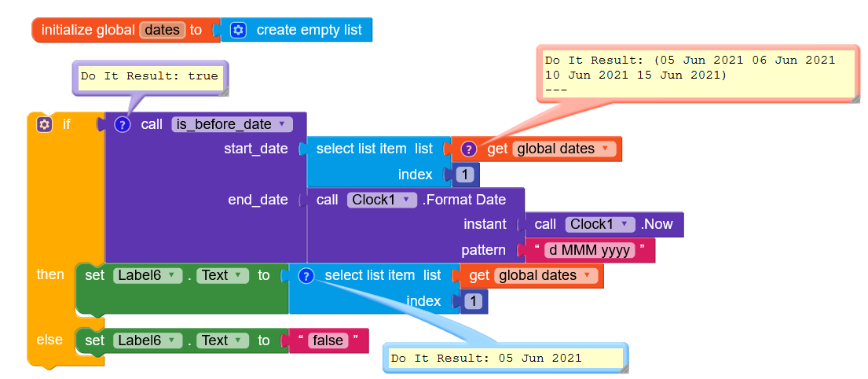Toggle comment icon on upper get global dates
Screen dimensions: 868x379
coord(468,149)
